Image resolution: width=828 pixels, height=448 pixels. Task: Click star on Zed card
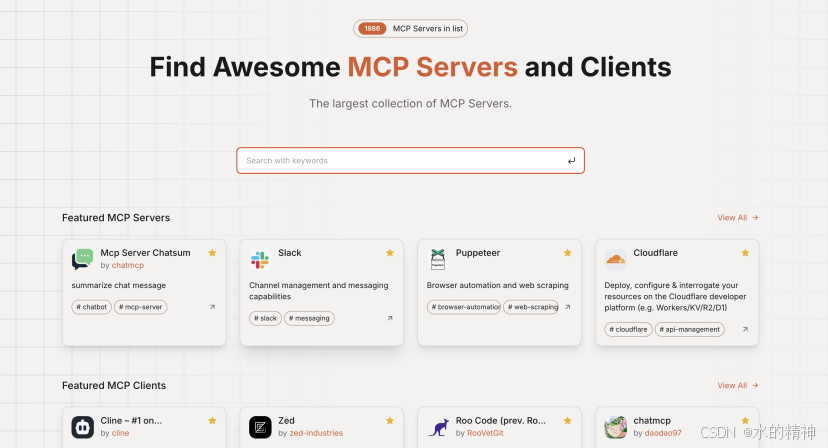pyautogui.click(x=390, y=421)
